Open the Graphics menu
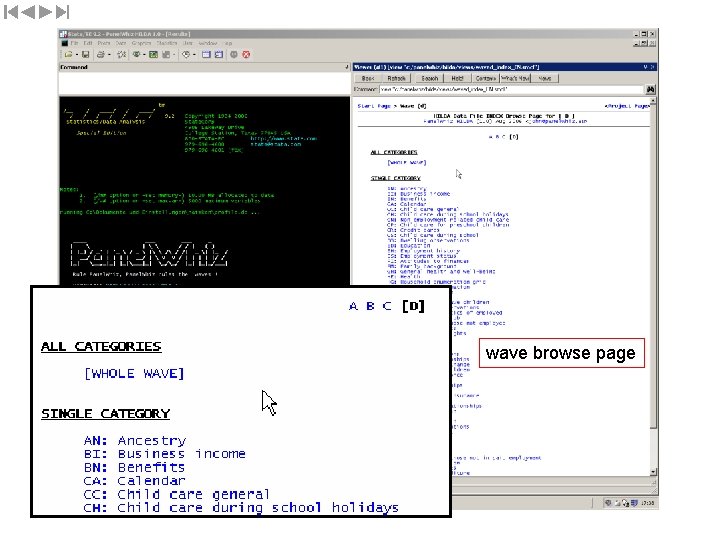Image resolution: width=720 pixels, height=540 pixels. coord(141,43)
